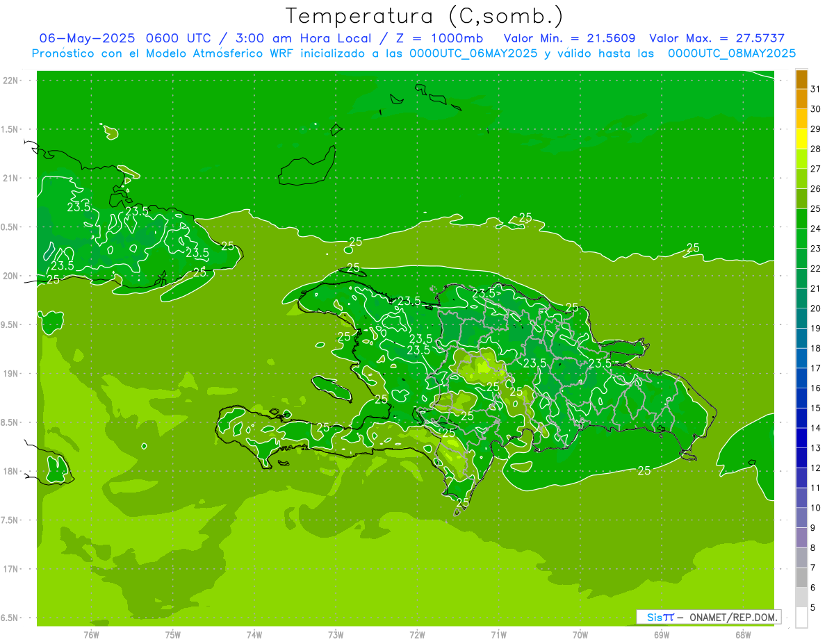Click the white swatch at the legend bottom

pyautogui.click(x=801, y=617)
